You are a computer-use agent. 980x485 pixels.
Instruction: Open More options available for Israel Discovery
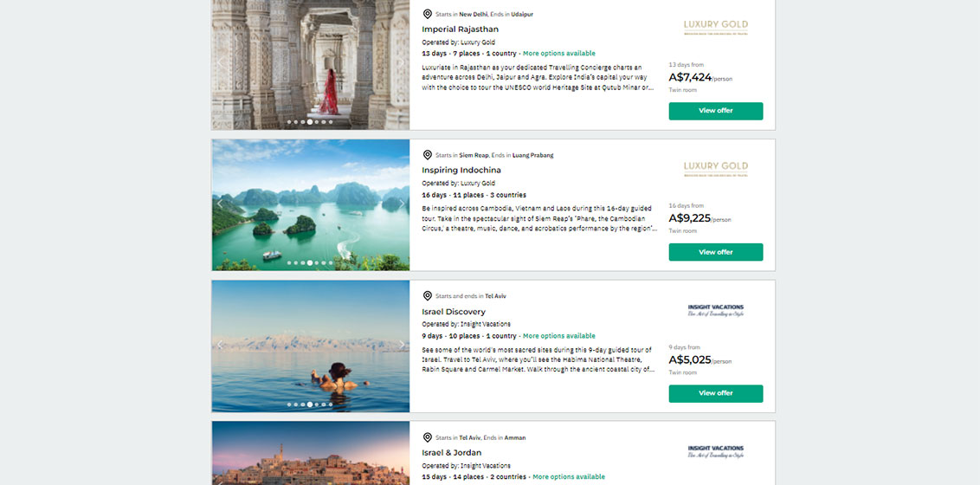click(558, 336)
